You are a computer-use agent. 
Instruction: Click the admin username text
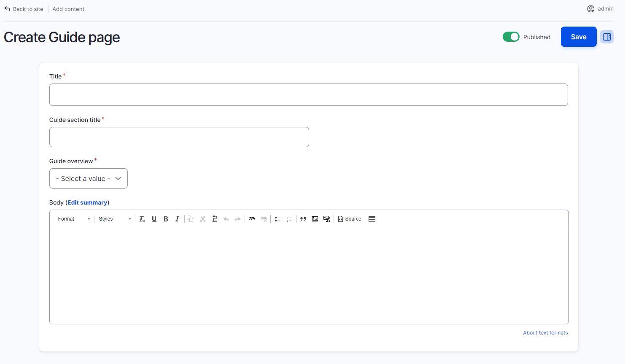coord(606,9)
